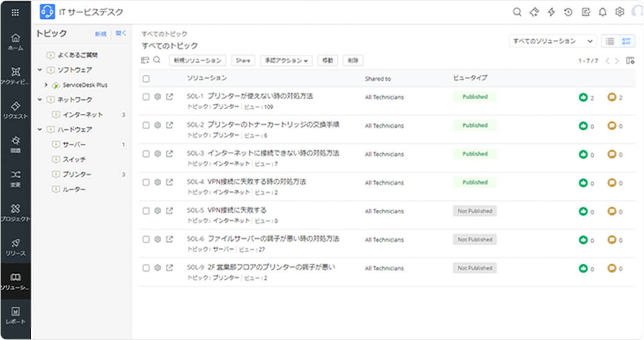Click the gear icon on SOL-3 row

(x=158, y=154)
